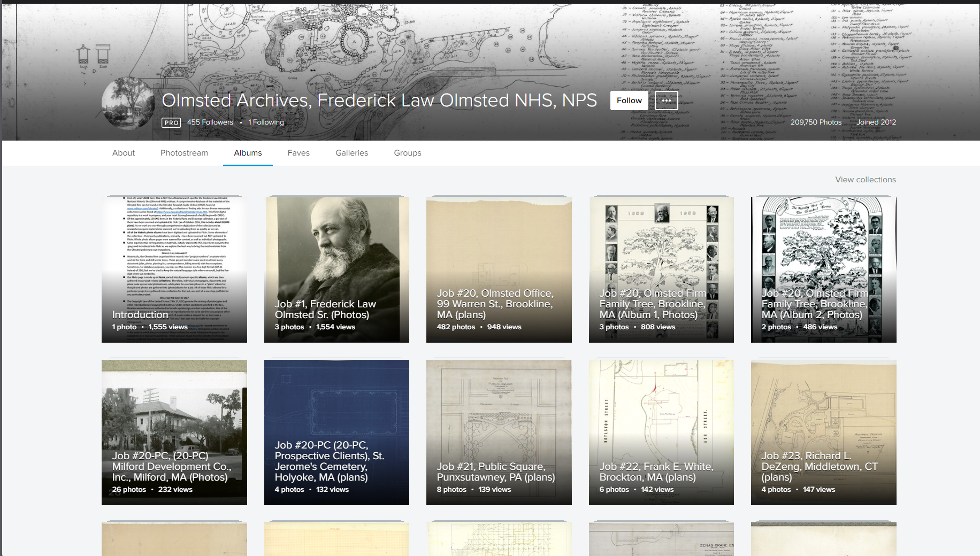Viewport: 980px width, 556px height.
Task: Open Olmsted Firm Family Tree Album 2
Action: [824, 270]
